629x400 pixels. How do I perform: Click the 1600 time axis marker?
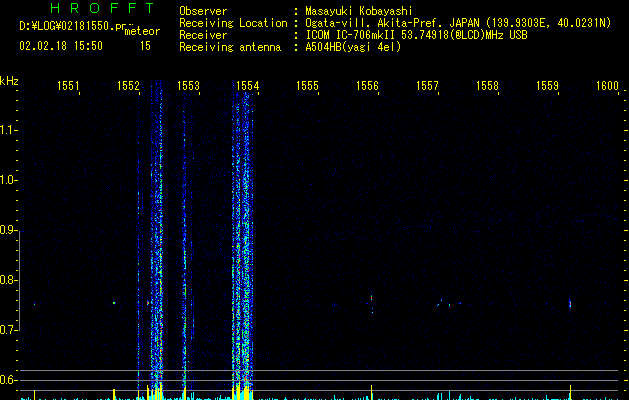click(x=607, y=86)
